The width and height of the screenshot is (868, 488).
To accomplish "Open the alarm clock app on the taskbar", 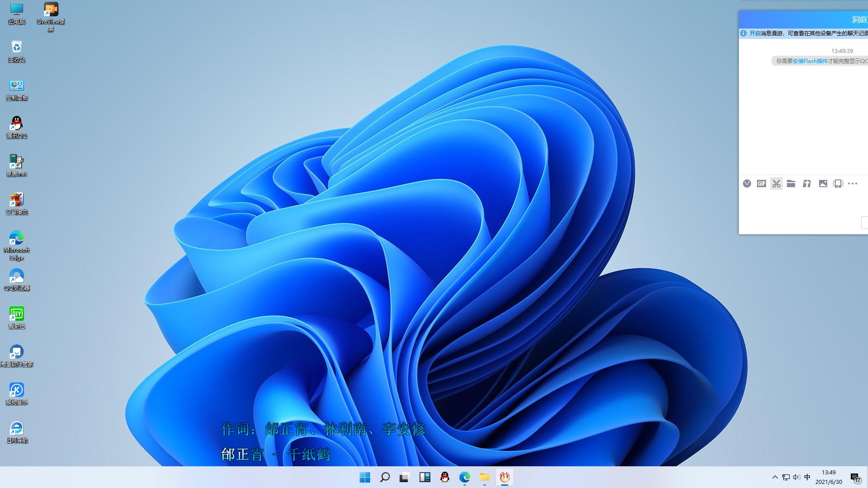I will point(505,477).
